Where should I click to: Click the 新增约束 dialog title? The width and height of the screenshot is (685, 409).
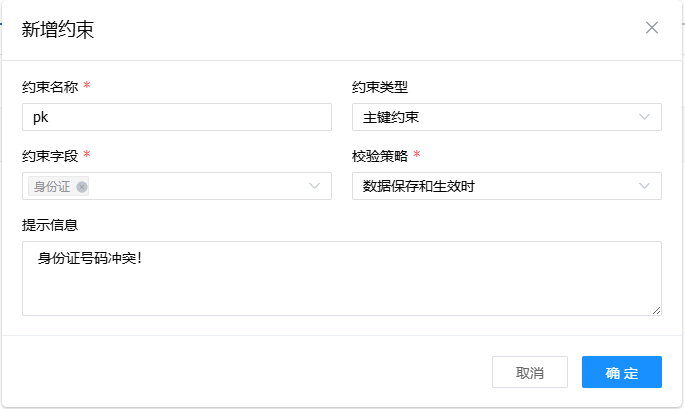(58, 29)
